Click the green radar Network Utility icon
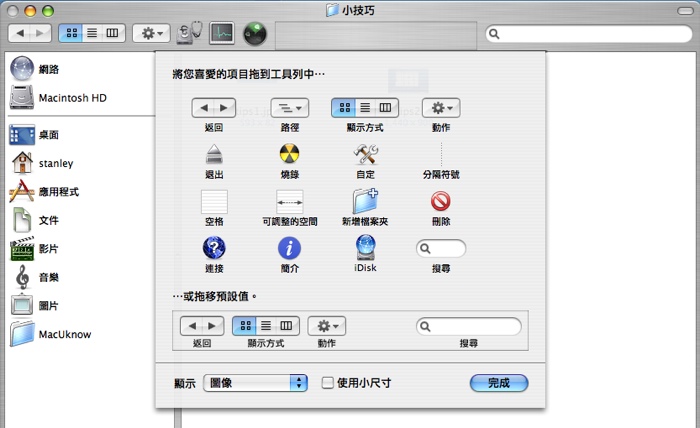 click(255, 33)
